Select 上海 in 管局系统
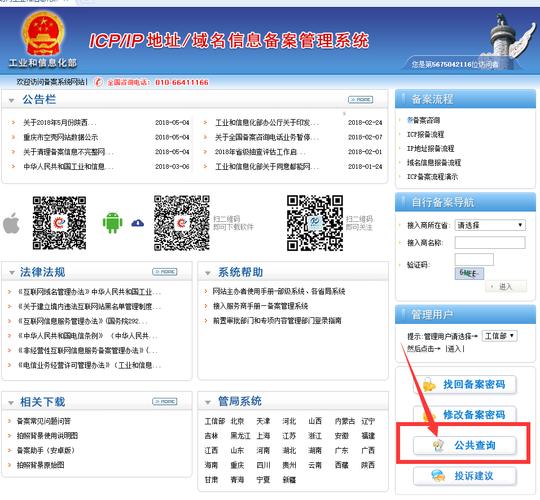The width and height of the screenshot is (540, 500). [263, 436]
